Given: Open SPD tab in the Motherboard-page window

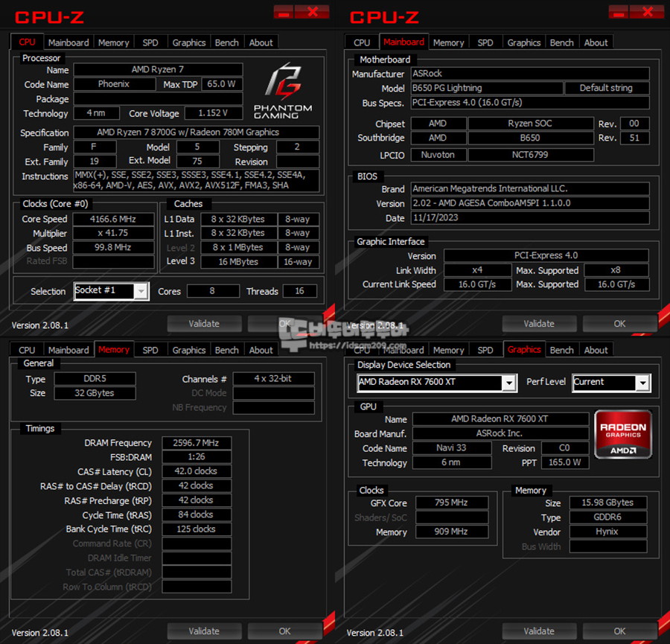Looking at the screenshot, I should tap(485, 42).
